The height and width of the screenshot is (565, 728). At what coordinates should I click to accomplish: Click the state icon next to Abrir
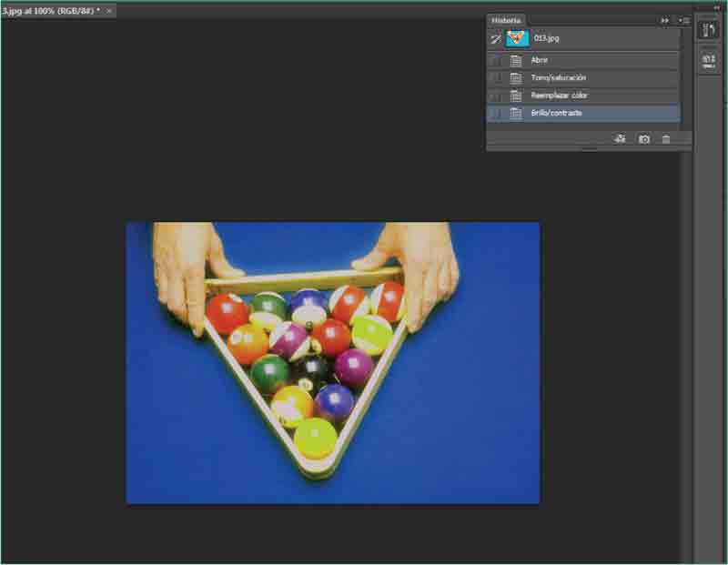tap(516, 61)
